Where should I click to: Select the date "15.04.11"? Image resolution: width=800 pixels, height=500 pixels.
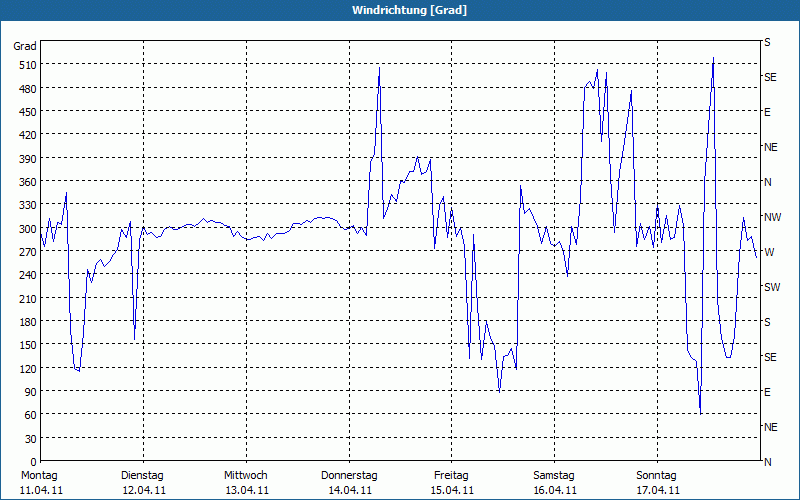click(452, 491)
